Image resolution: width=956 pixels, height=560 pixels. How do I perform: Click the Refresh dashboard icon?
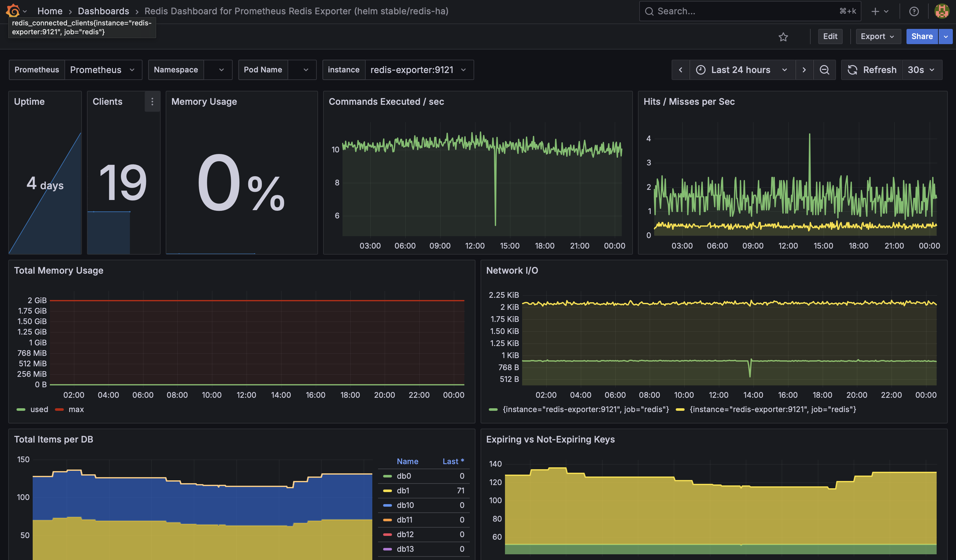[x=853, y=70]
